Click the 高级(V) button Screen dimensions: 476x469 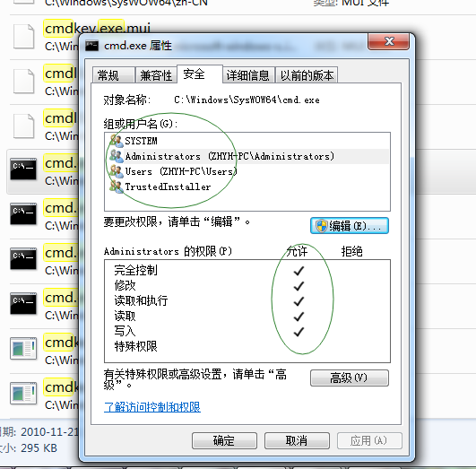point(349,378)
